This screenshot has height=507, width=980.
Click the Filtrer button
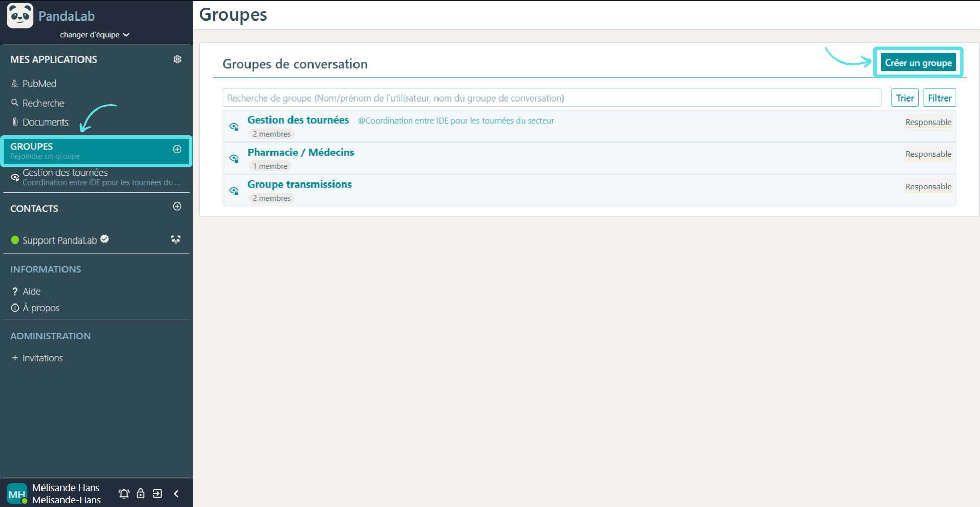(x=940, y=98)
